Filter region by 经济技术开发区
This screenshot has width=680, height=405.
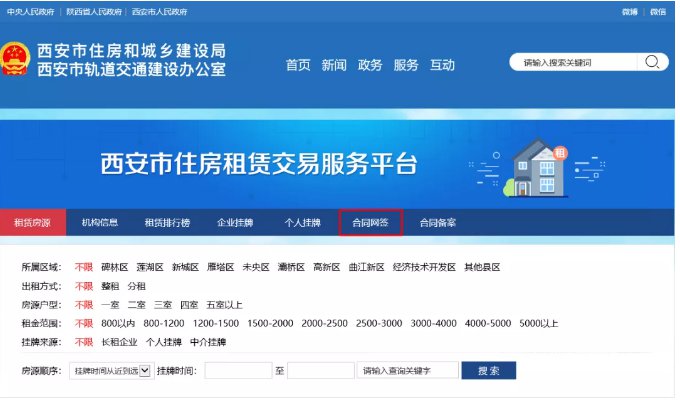pyautogui.click(x=424, y=267)
